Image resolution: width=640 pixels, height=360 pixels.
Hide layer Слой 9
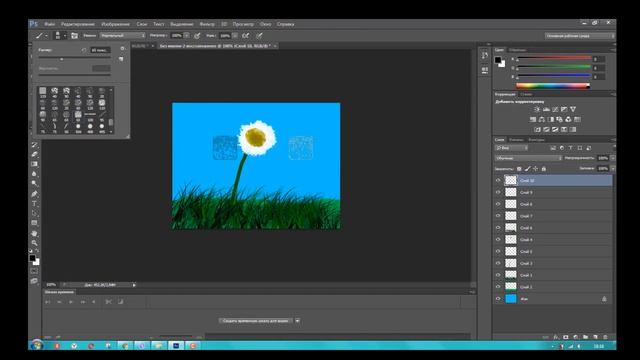498,192
